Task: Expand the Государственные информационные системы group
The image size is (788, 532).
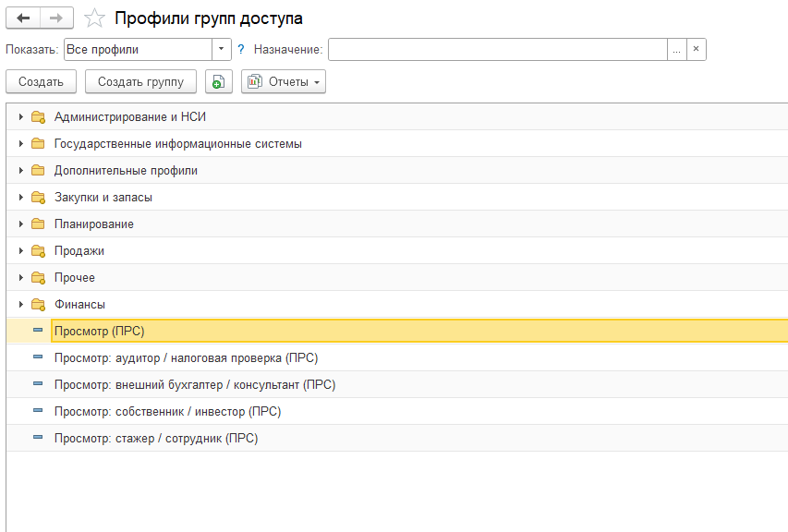Action: (20, 144)
